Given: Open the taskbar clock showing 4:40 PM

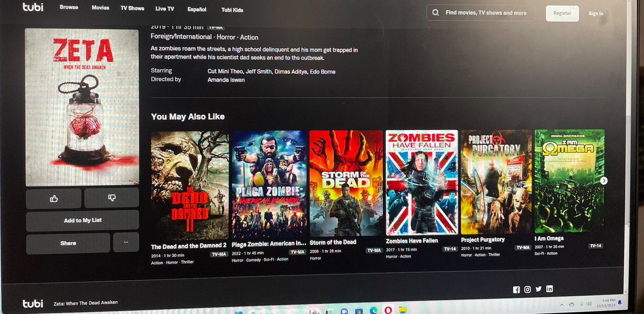Looking at the screenshot, I should click(605, 304).
